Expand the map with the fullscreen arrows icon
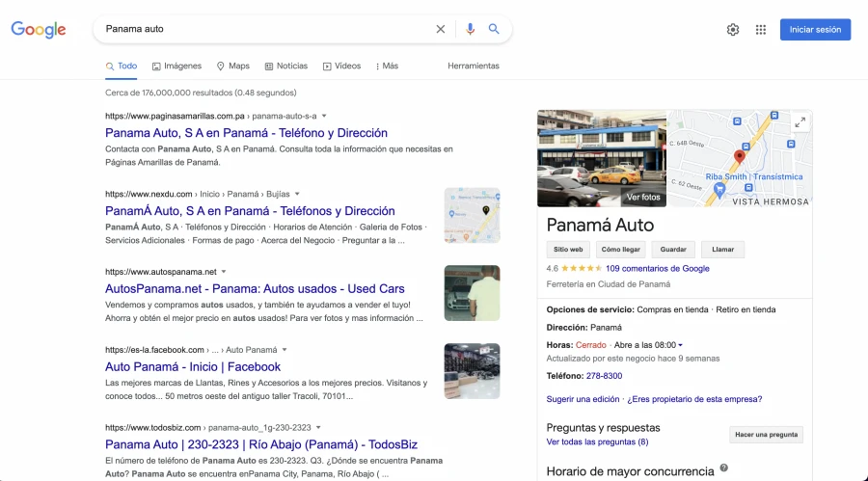 coord(800,122)
